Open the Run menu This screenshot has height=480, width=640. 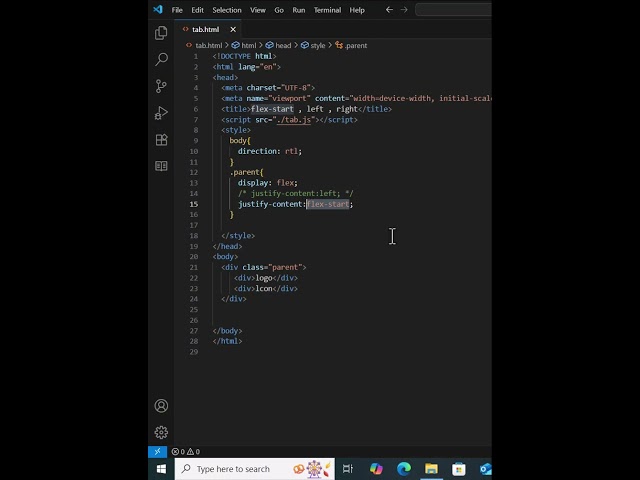(299, 10)
